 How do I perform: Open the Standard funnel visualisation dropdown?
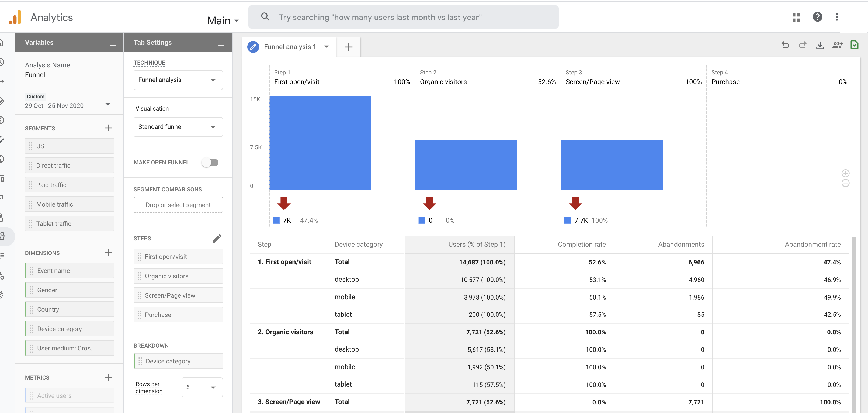(178, 127)
